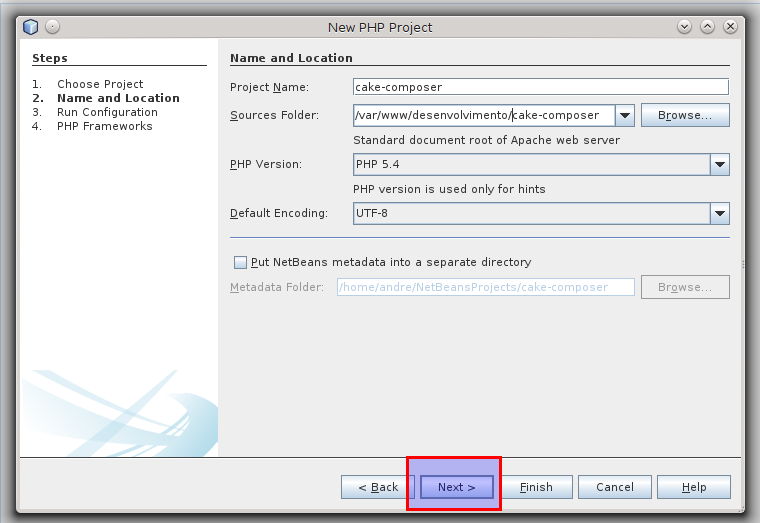Click the title bar down-chevron shade button
This screenshot has width=760, height=523.
coord(684,27)
